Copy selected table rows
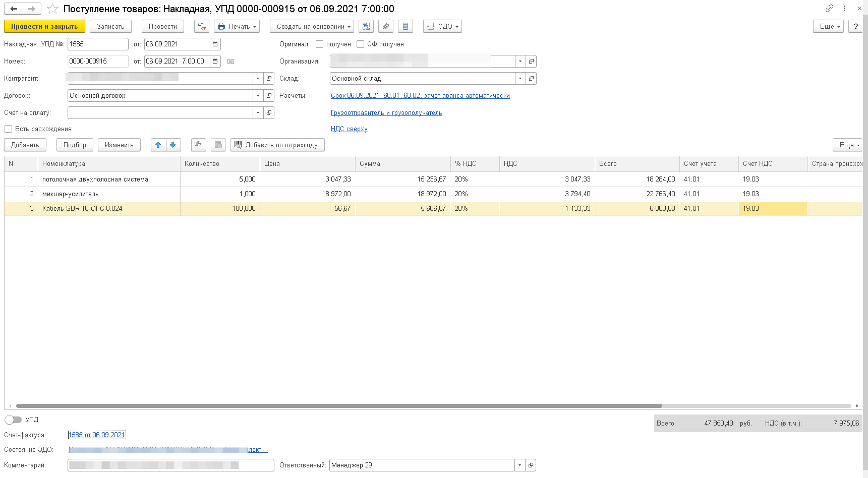 click(199, 145)
